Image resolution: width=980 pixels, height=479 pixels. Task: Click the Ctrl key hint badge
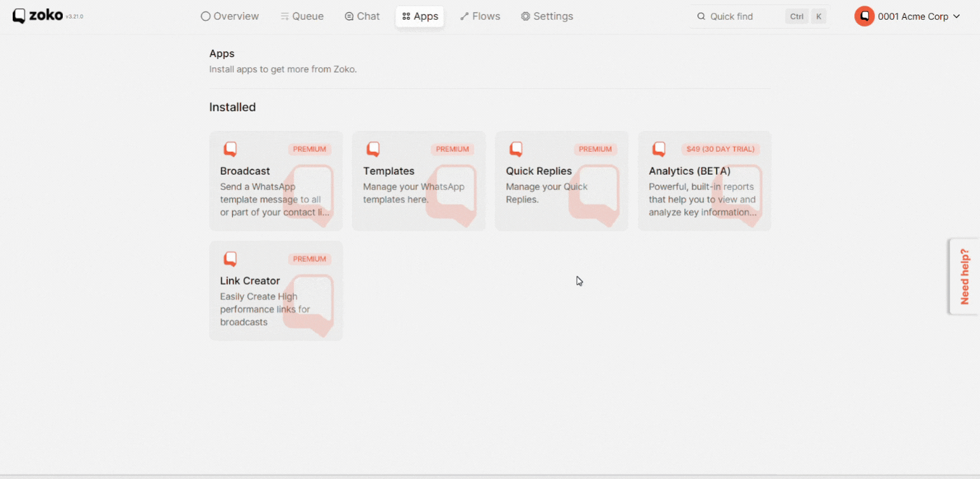tap(797, 17)
